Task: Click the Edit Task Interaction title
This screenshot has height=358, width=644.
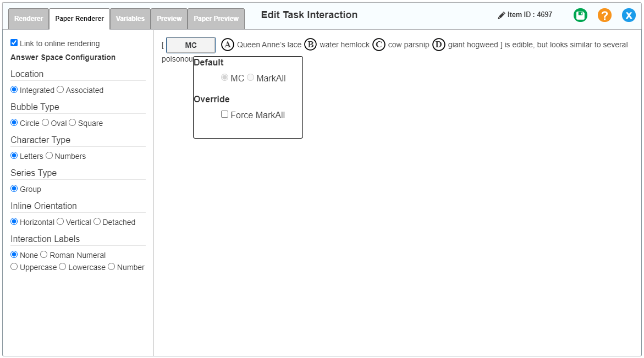Action: pos(309,15)
